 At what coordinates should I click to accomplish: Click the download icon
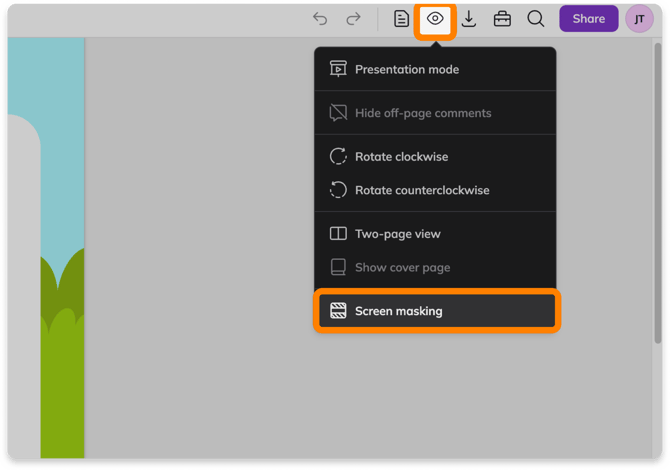coord(469,19)
